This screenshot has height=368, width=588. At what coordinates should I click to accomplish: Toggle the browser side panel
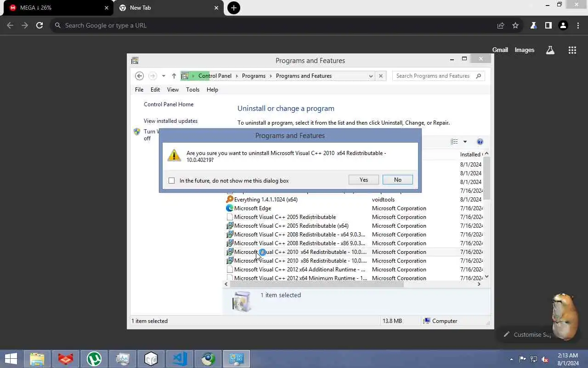click(x=548, y=25)
